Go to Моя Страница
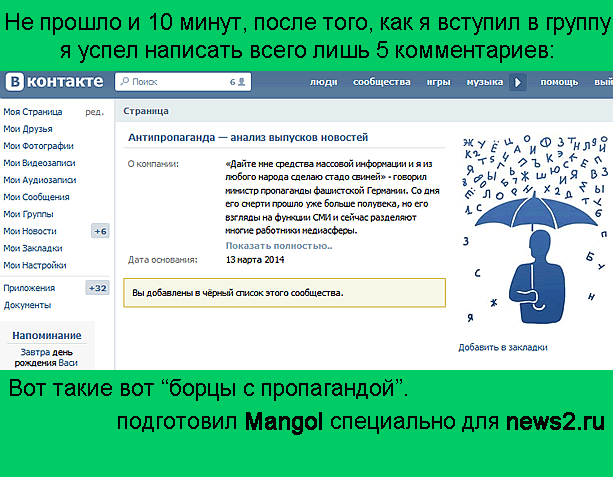The height and width of the screenshot is (477, 613). click(x=33, y=112)
